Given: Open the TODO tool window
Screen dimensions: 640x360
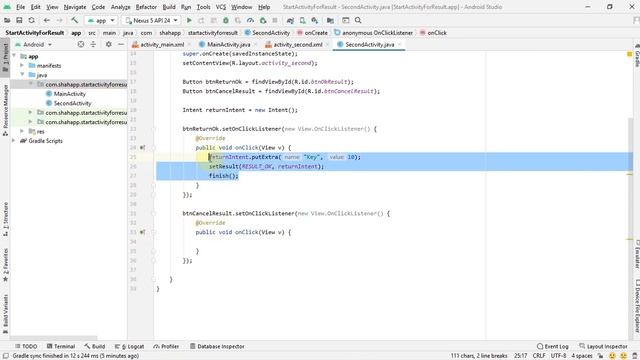Looking at the screenshot, I should pyautogui.click(x=26, y=346).
